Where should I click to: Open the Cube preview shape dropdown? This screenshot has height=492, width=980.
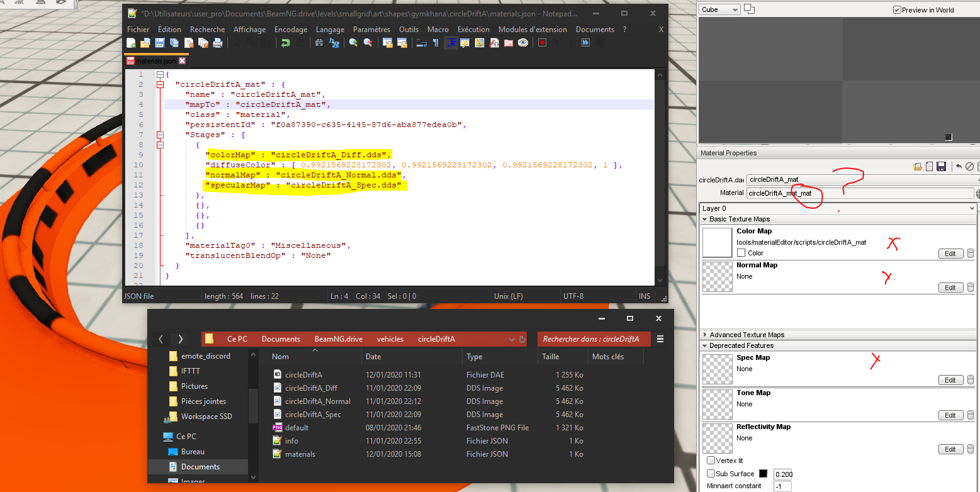pyautogui.click(x=720, y=9)
